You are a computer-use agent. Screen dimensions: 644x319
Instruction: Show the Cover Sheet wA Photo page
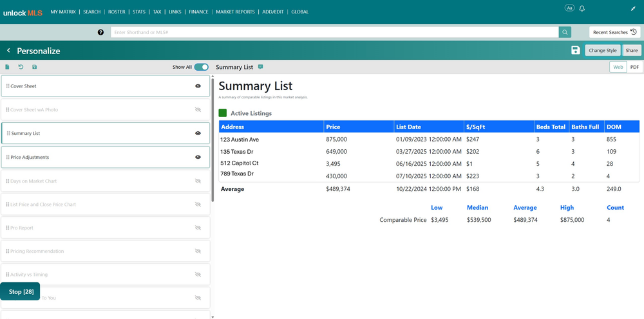click(198, 109)
